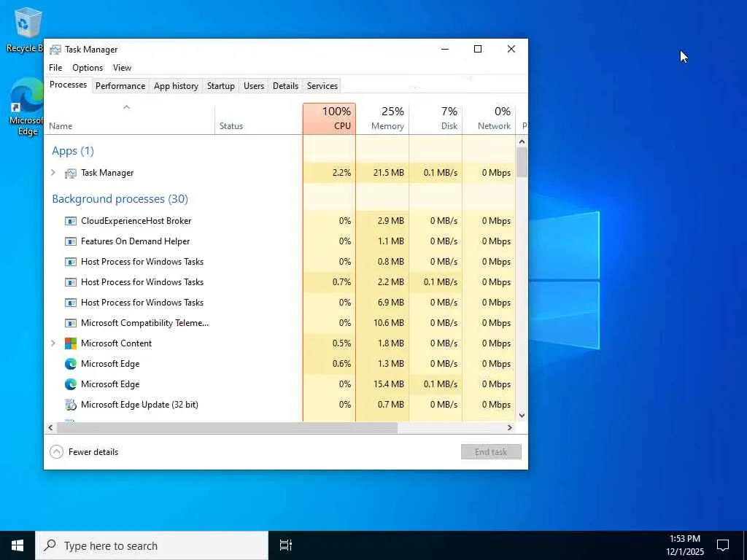Select the Processes tab
Screen dimensions: 747x560
tap(68, 85)
